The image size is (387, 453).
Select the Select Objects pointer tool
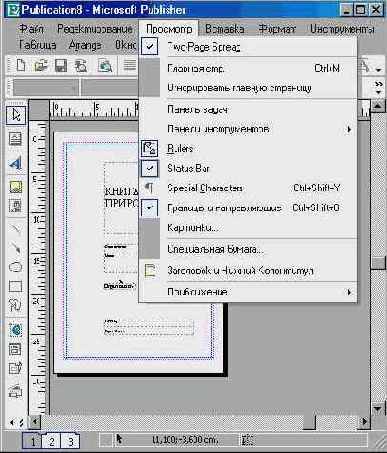(x=16, y=116)
